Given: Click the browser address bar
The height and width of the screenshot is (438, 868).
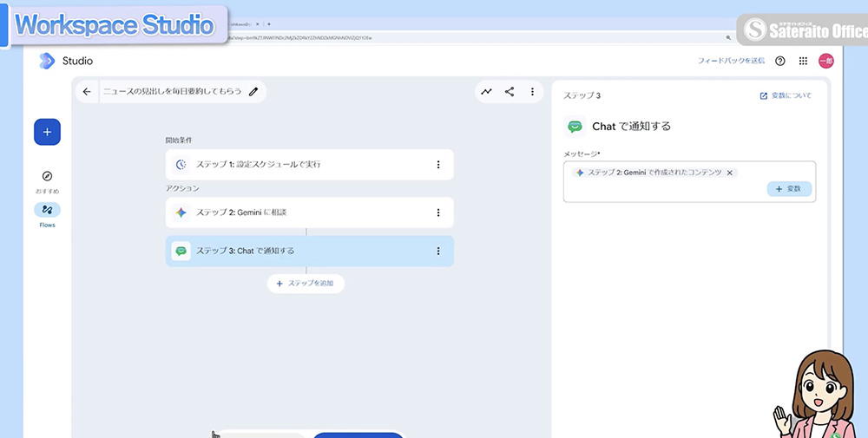Looking at the screenshot, I should (x=476, y=37).
